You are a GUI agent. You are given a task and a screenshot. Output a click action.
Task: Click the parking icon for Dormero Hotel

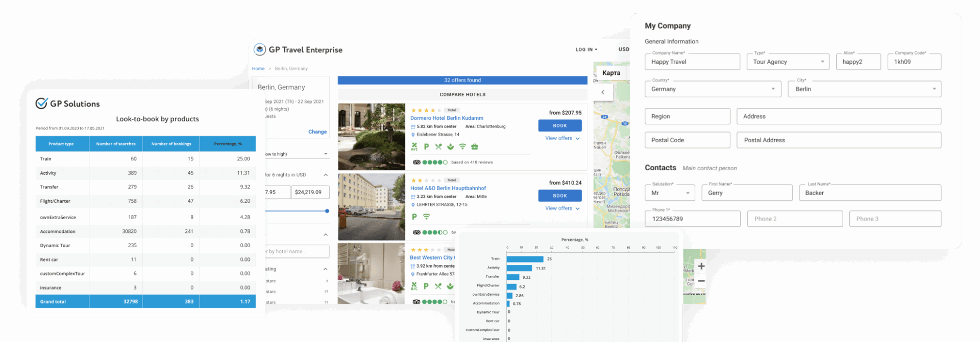[x=426, y=147]
